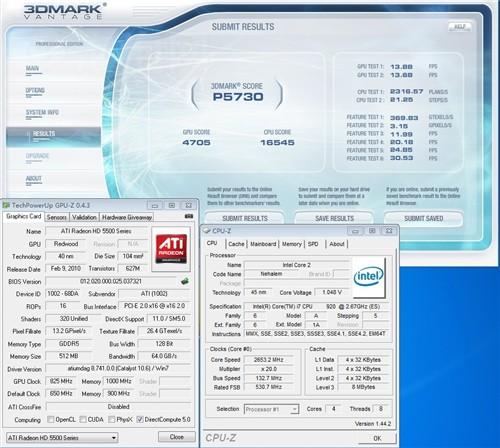Screen dimensions: 500x448
Task: Open System Info in 3DMark sidebar
Action: [42, 112]
